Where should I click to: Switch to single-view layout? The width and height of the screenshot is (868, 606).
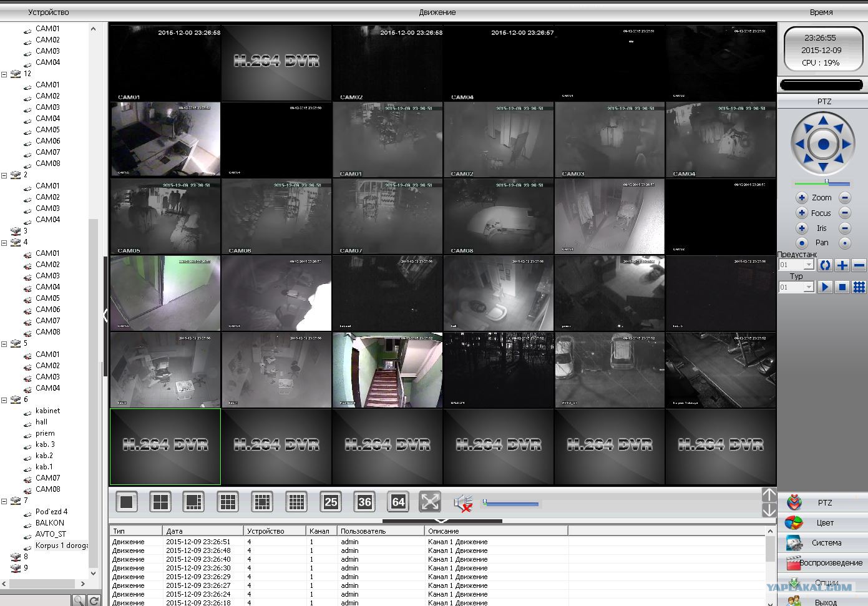click(x=127, y=502)
